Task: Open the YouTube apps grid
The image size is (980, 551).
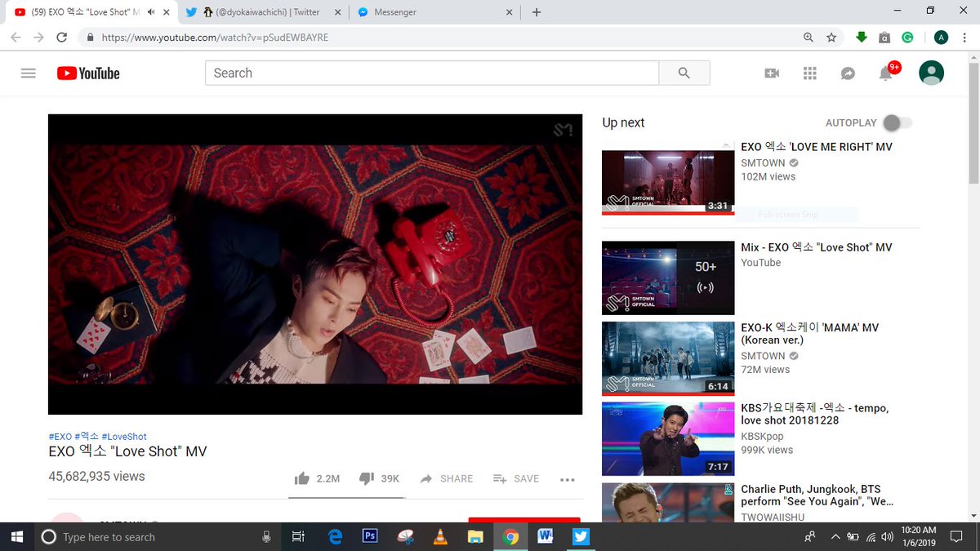Action: pyautogui.click(x=810, y=73)
